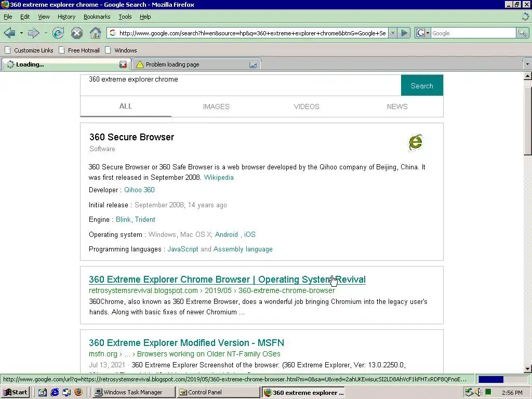The image size is (532, 399).
Task: Open the Tools menu
Action: [125, 17]
